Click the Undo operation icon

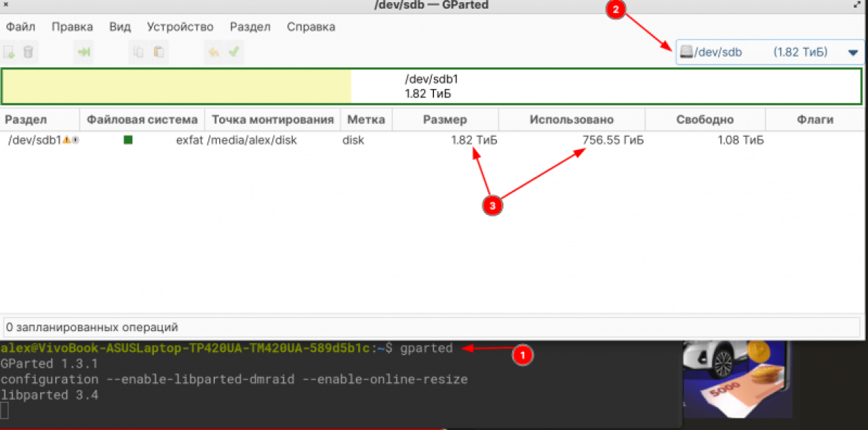[x=213, y=52]
